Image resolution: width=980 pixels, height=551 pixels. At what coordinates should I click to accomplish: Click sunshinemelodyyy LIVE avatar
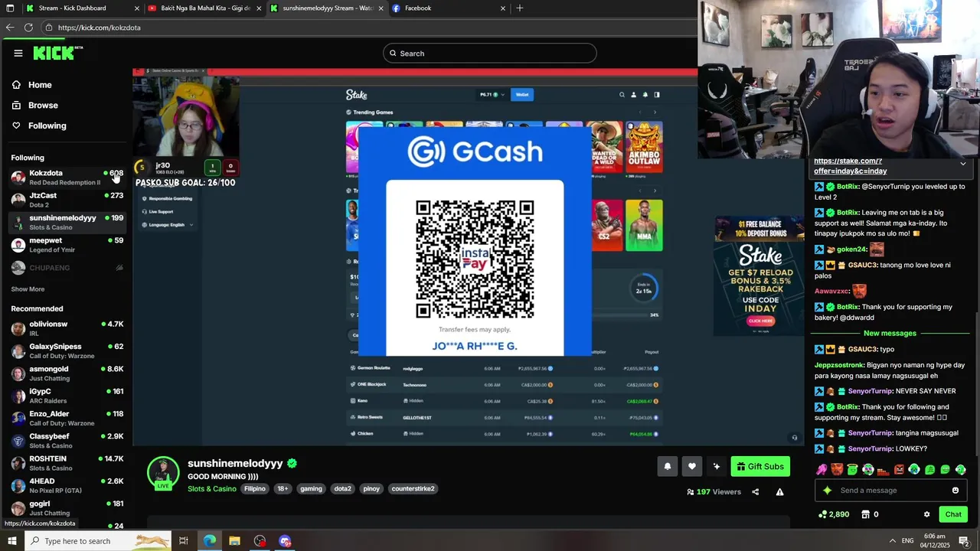[163, 473]
